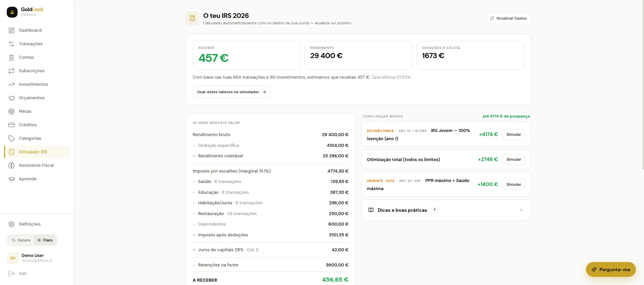The image size is (644, 285).
Task: Click the badge 5 next to Dicas
Action: tap(434, 210)
